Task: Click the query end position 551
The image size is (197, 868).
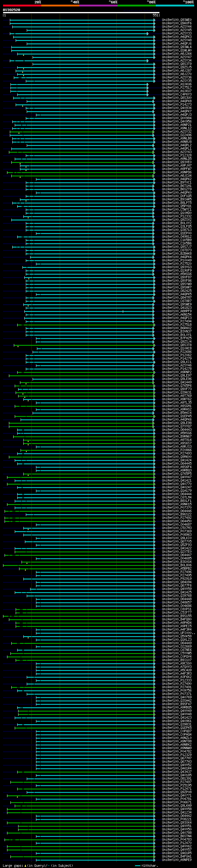Action: [x=155, y=15]
